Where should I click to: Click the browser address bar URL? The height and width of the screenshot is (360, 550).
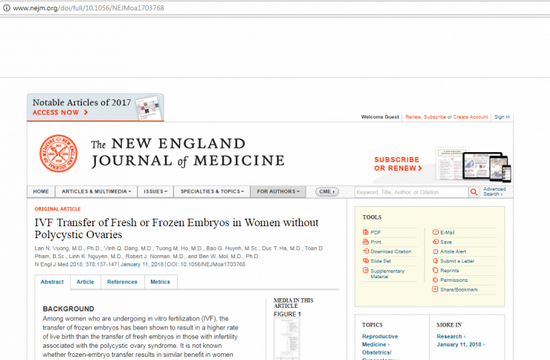pos(88,8)
